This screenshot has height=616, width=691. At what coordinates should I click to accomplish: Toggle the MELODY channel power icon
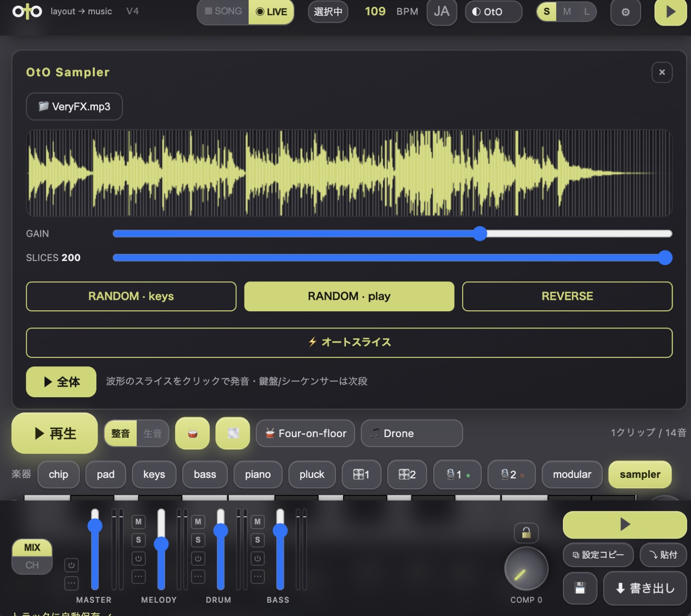(x=139, y=559)
